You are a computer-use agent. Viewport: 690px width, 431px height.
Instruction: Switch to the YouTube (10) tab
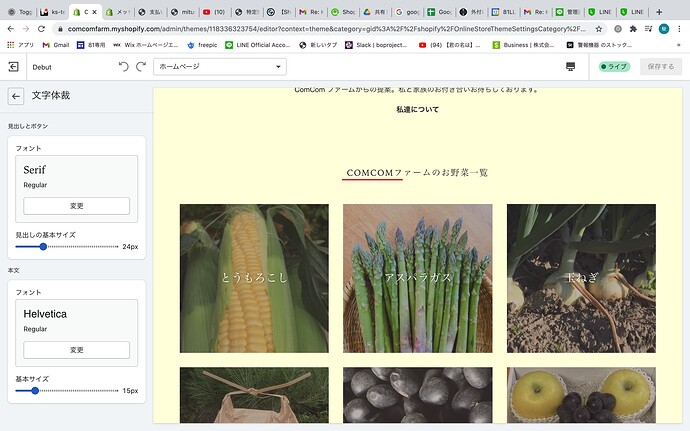pos(215,12)
